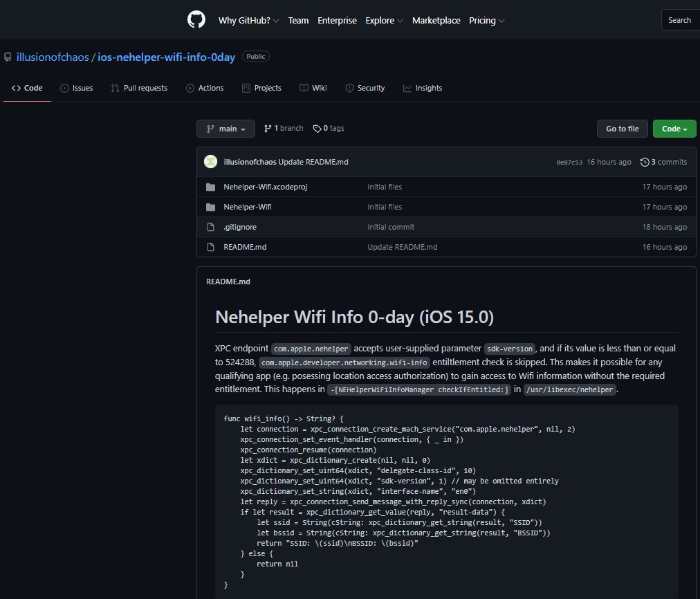Open the Insights tab
This screenshot has width=700, height=599.
(x=423, y=88)
